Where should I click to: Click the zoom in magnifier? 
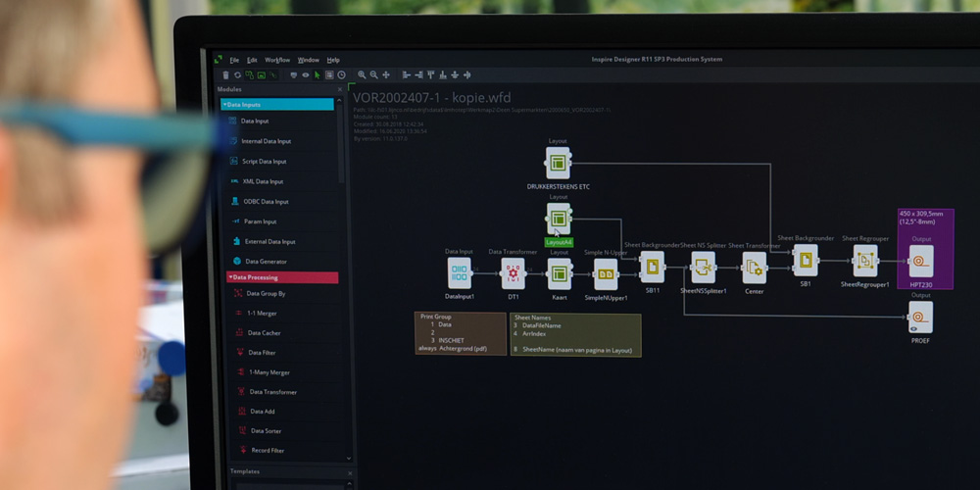362,75
